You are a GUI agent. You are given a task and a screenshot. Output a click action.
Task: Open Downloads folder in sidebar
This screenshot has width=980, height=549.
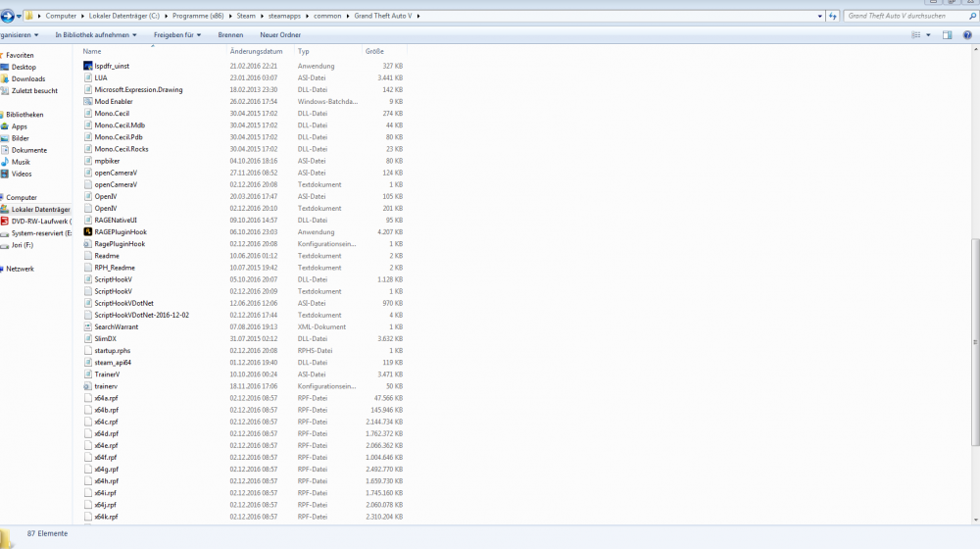(28, 78)
